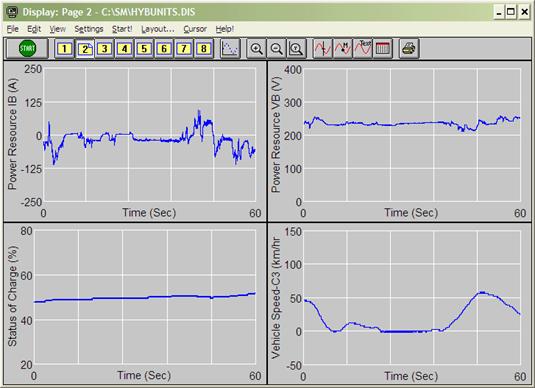
Task: Click Time (Sec) label under speed graph
Action: [411, 376]
